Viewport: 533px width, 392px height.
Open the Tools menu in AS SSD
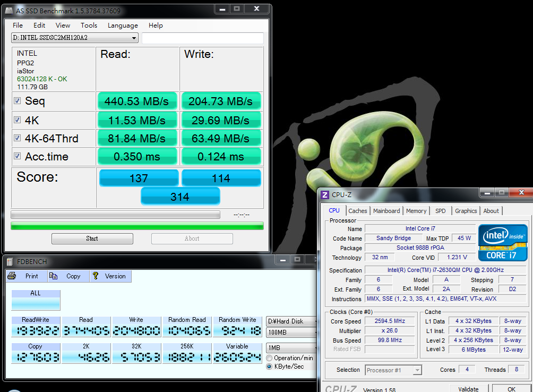[89, 25]
